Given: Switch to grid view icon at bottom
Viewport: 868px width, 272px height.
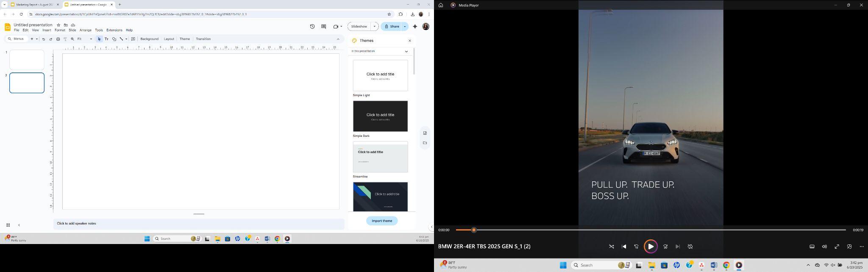Looking at the screenshot, I should click(8, 225).
